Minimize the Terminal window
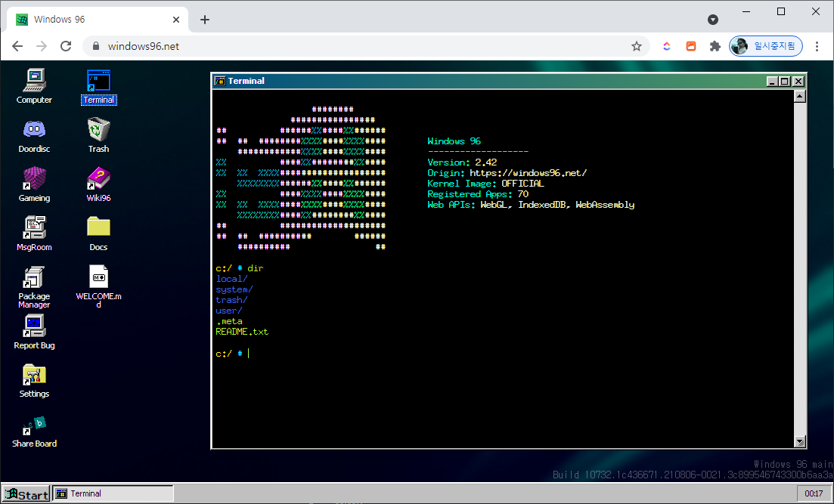 click(x=772, y=82)
